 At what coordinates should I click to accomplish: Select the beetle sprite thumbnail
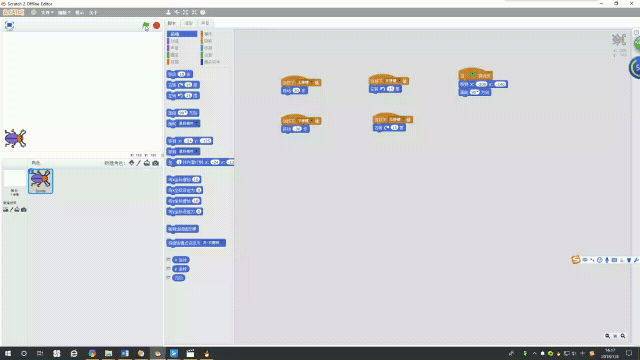coord(40,181)
